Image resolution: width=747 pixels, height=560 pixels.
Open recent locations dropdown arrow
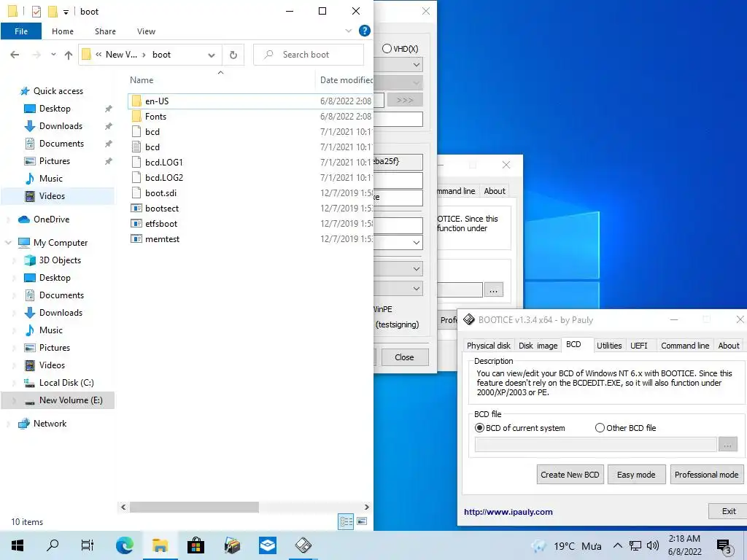click(x=53, y=55)
